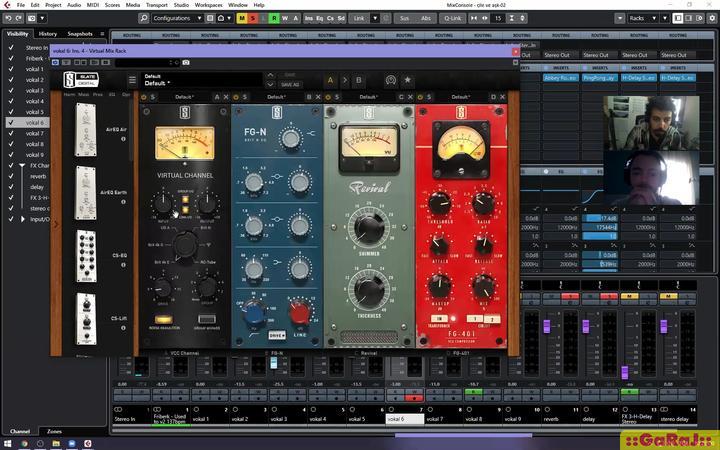This screenshot has width=720, height=450.
Task: Click the FG-401 Threshold knob
Action: tap(440, 203)
